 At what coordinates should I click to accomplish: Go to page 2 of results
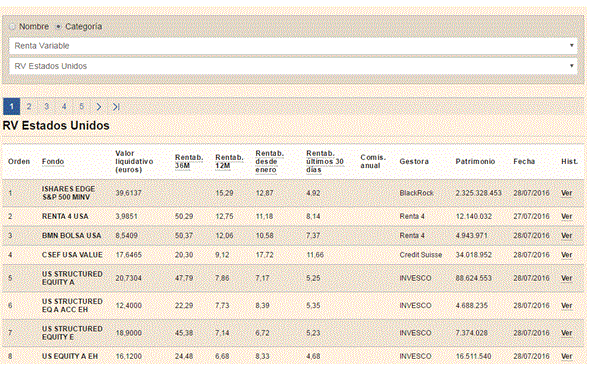[x=29, y=106]
